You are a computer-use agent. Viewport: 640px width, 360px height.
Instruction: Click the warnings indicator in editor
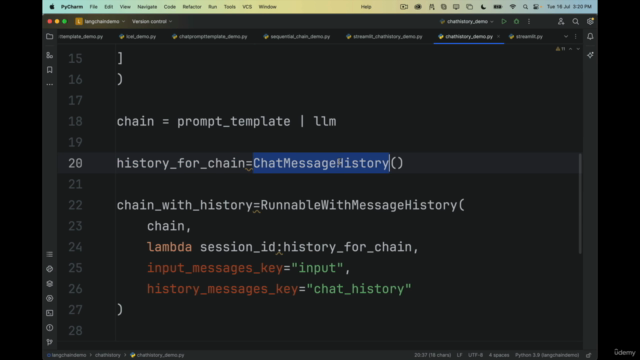tap(560, 49)
